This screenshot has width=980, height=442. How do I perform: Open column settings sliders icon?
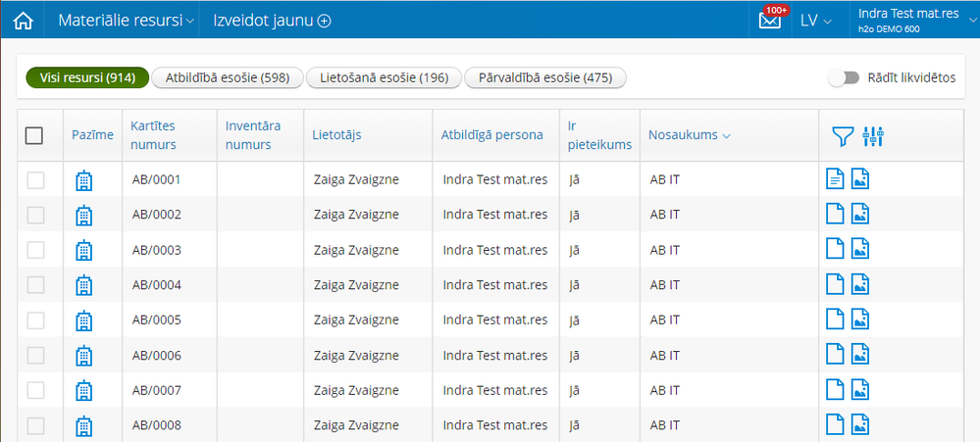[x=873, y=137]
